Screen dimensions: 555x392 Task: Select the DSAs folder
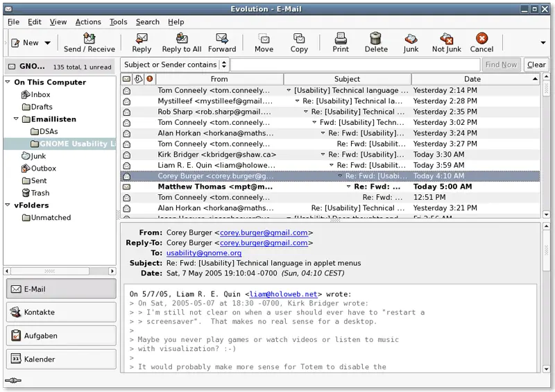point(44,131)
